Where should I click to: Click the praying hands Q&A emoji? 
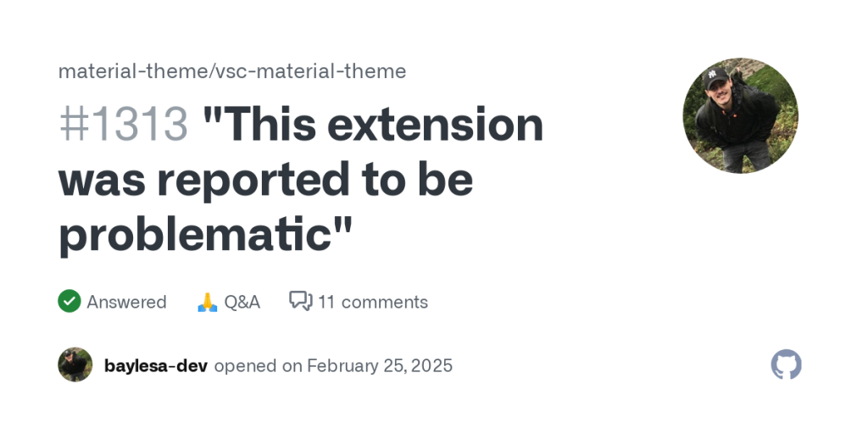click(x=207, y=302)
